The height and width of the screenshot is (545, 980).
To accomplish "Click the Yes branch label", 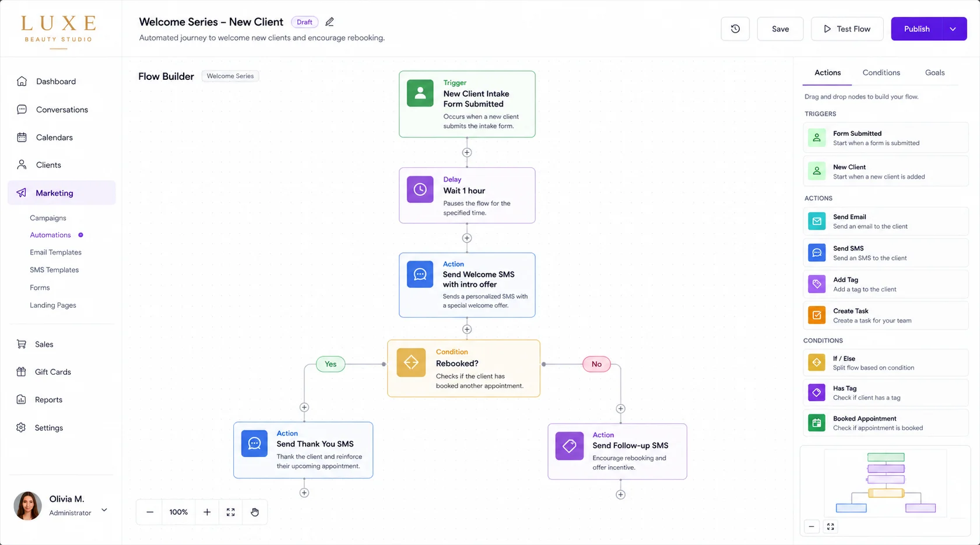I will tap(331, 364).
